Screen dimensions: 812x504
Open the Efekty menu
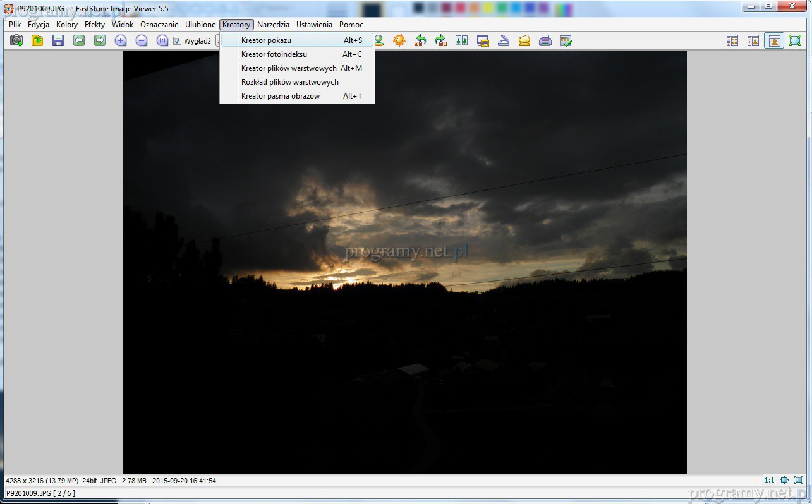coord(95,25)
